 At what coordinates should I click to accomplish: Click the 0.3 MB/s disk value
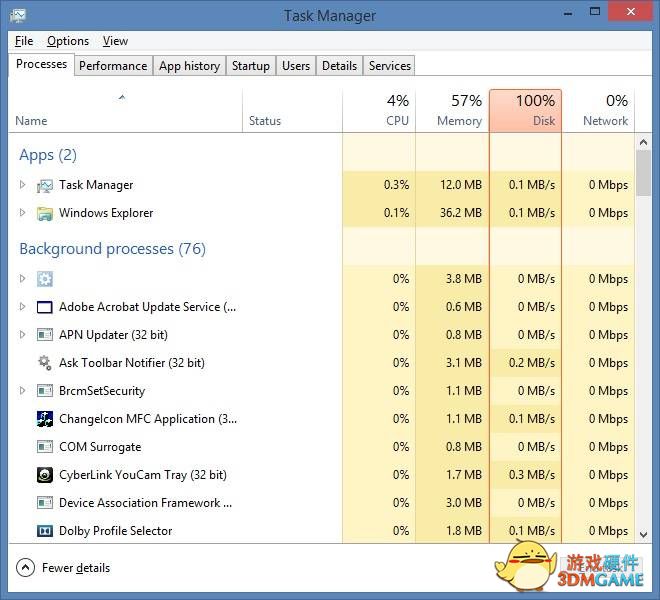click(532, 475)
